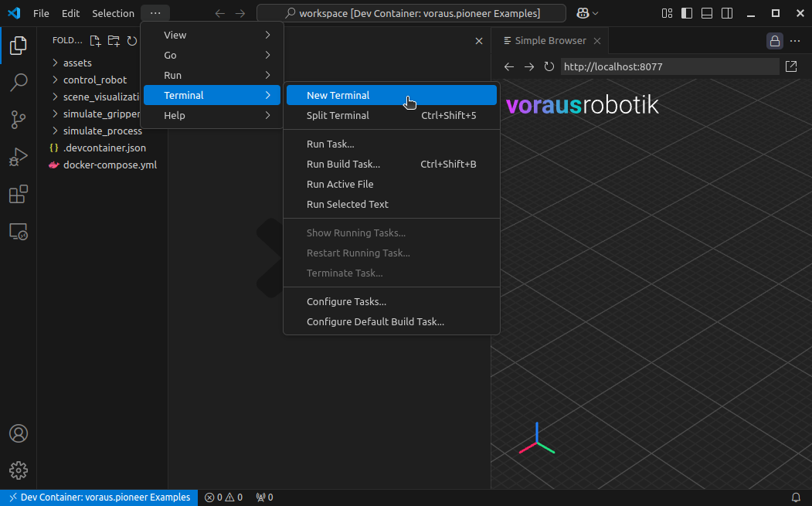Viewport: 812px width, 506px height.
Task: Open the .devcontainer.json file
Action: pyautogui.click(x=103, y=148)
